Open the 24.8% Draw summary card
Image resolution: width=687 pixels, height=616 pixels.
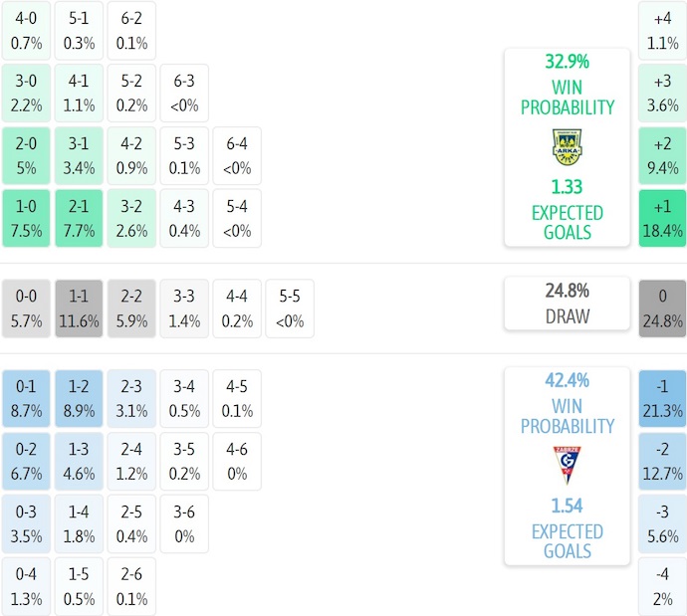coord(567,304)
